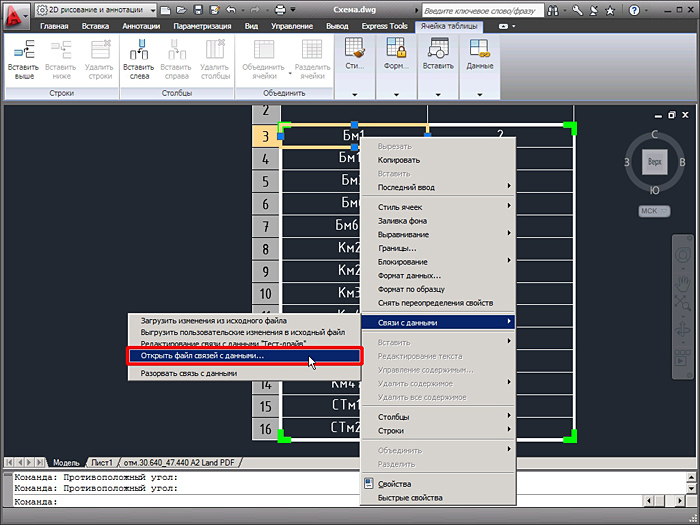Viewport: 700px width, 525px height.
Task: Click the command window scroll right arrow
Action: click(679, 501)
